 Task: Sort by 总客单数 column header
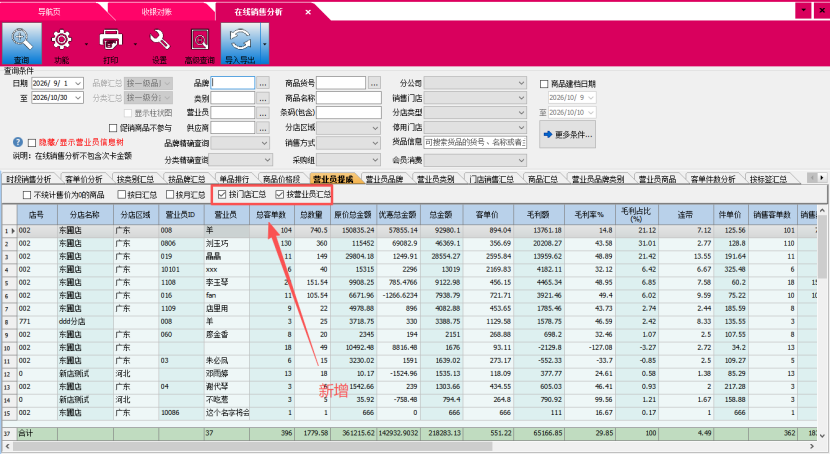(x=271, y=215)
